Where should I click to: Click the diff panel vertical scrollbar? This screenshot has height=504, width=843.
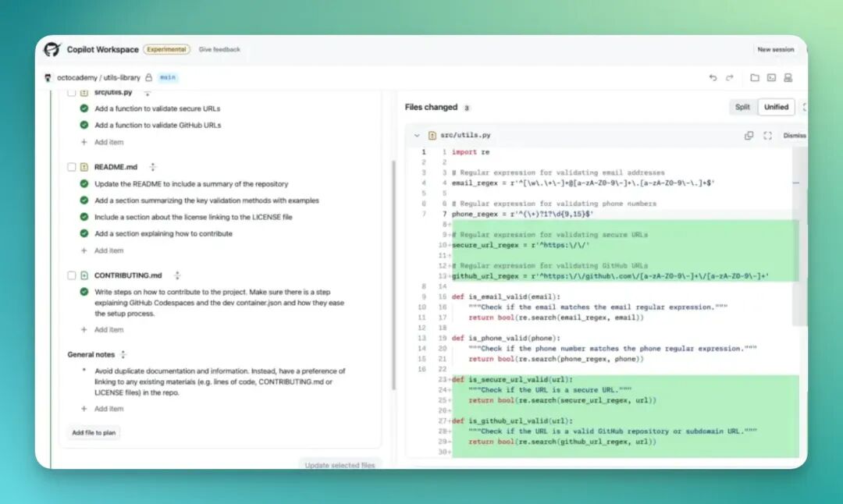pyautogui.click(x=799, y=236)
